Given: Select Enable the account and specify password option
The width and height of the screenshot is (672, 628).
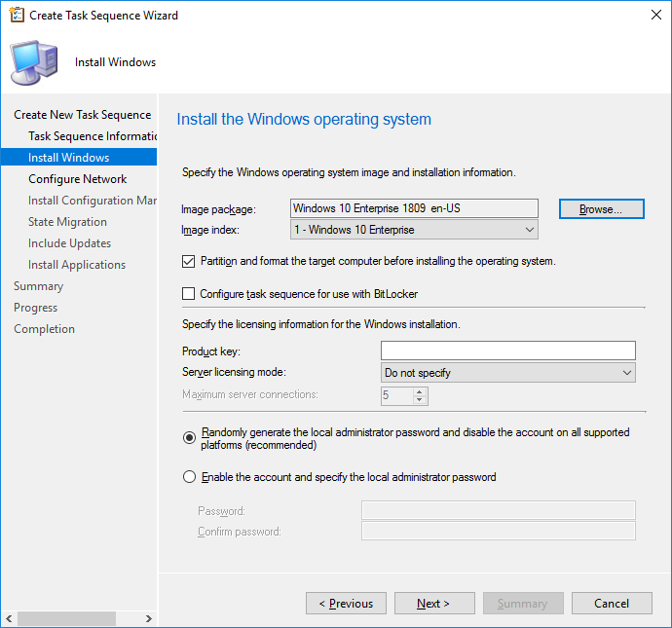Looking at the screenshot, I should [190, 477].
